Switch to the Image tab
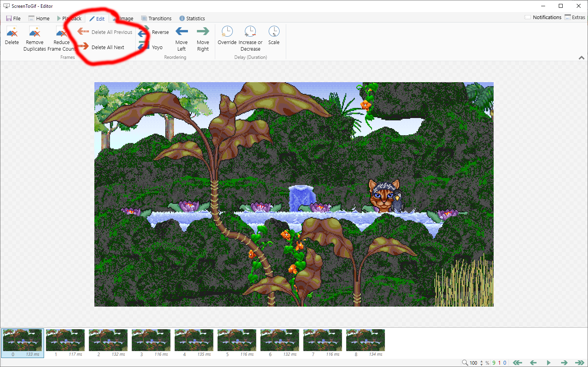 pos(123,18)
